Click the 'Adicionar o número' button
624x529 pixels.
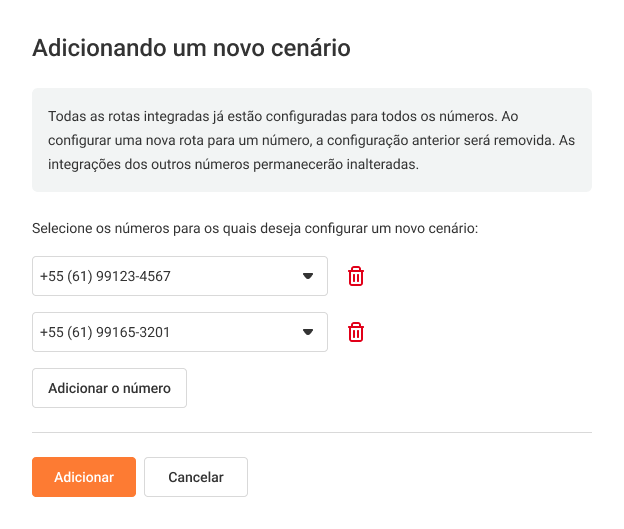click(x=109, y=388)
